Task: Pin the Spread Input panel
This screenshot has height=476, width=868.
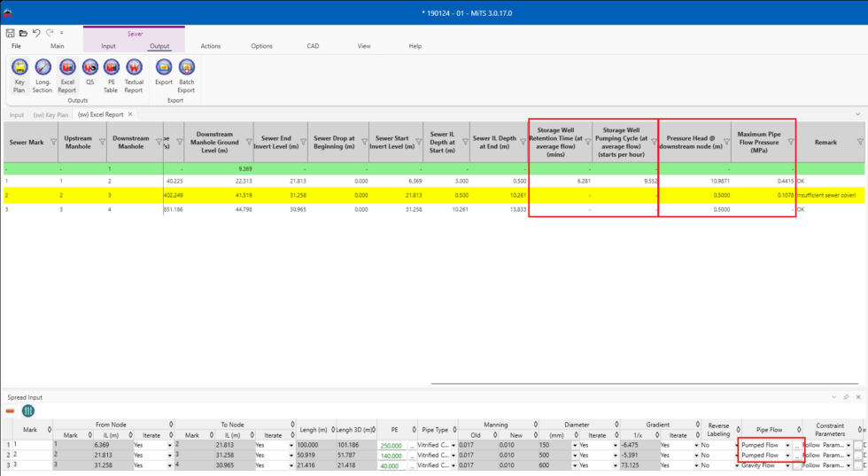Action: pos(847,397)
